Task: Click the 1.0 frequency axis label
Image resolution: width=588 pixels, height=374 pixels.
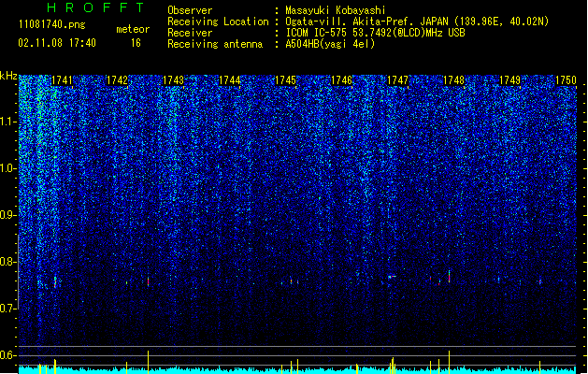Action: coord(8,168)
